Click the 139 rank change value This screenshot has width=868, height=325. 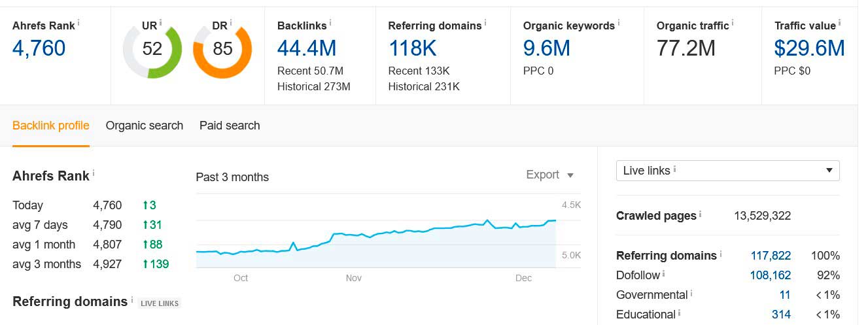pyautogui.click(x=156, y=264)
